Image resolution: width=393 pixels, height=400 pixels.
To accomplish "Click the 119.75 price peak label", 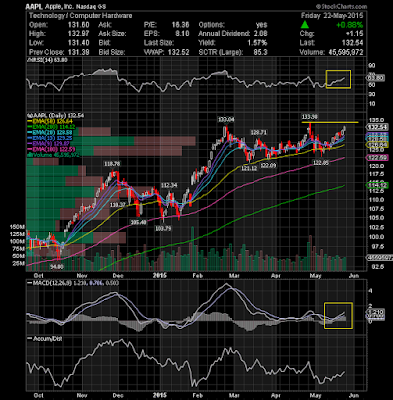I will click(112, 164).
